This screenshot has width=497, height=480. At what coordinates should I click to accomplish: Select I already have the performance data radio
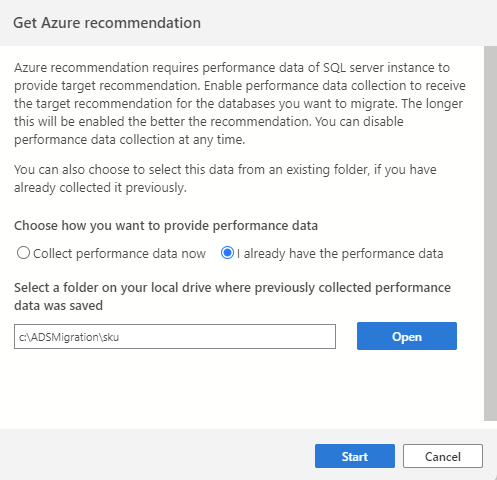coord(227,253)
